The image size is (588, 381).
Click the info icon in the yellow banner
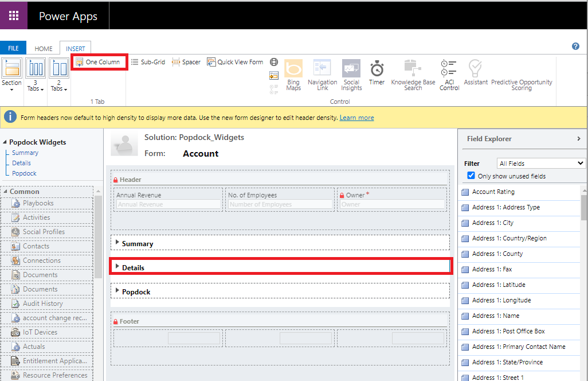click(x=10, y=116)
